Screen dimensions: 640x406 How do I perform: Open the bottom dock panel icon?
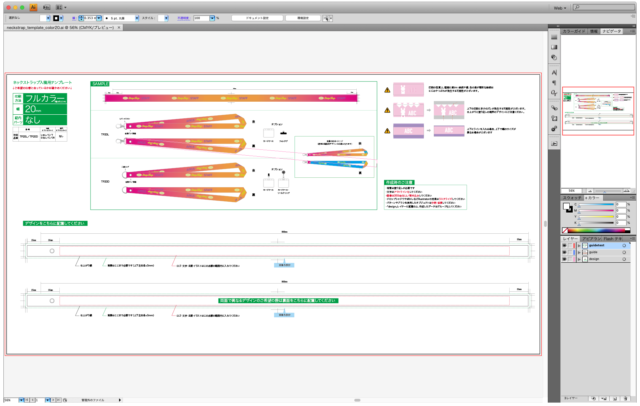[554, 144]
